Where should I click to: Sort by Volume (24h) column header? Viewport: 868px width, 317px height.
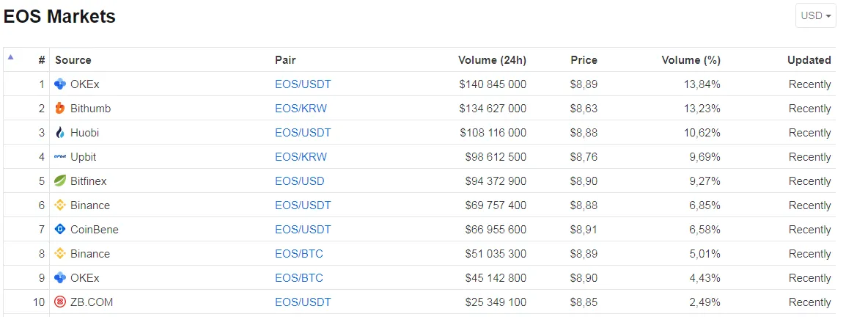(x=492, y=60)
